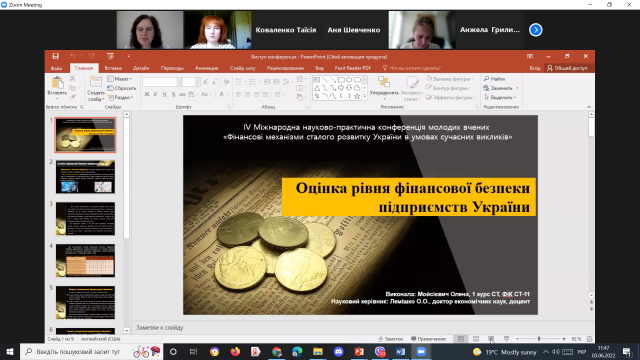Switch to Reading view icon
This screenshot has width=640, height=360.
click(491, 339)
